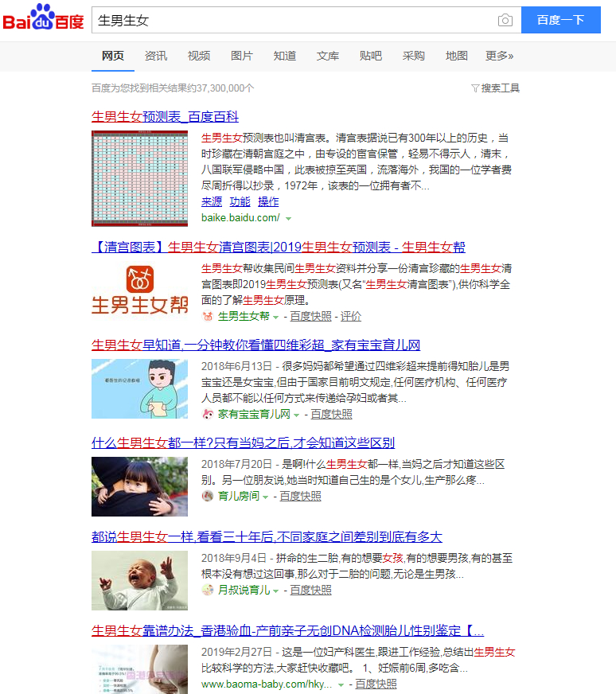
Task: Open 【清宫图表】生男生女清宫图表 result title
Action: [279, 247]
